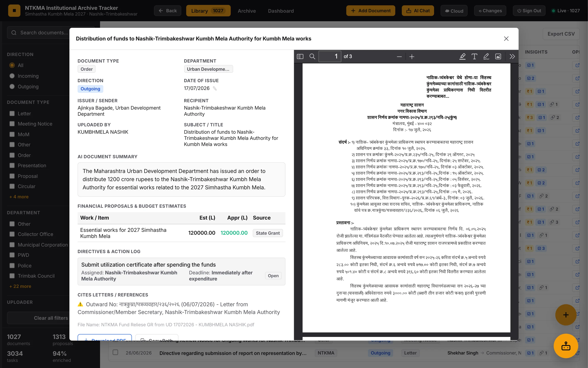Screen dimensions: 588x368
Task: Click the State Grant source tag
Action: click(x=267, y=233)
